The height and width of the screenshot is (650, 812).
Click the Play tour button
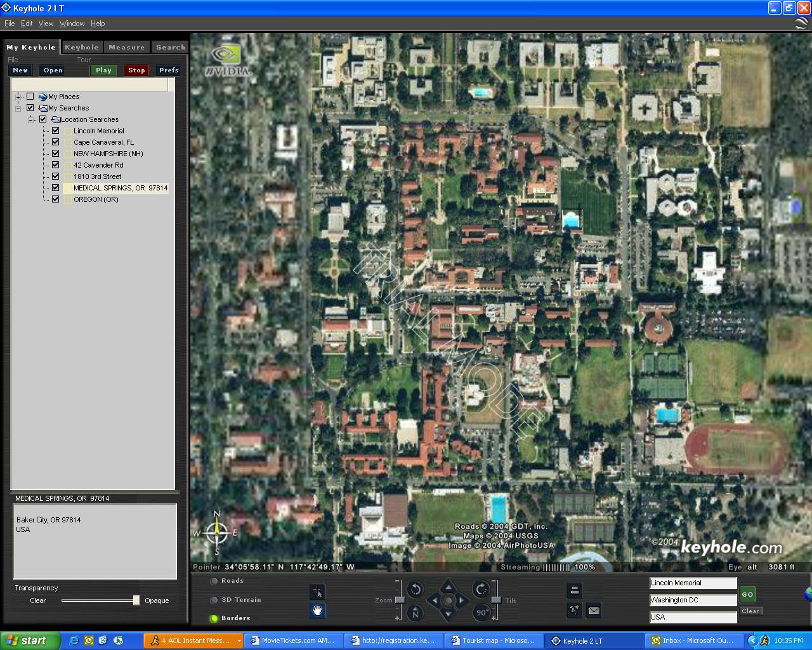coord(103,70)
